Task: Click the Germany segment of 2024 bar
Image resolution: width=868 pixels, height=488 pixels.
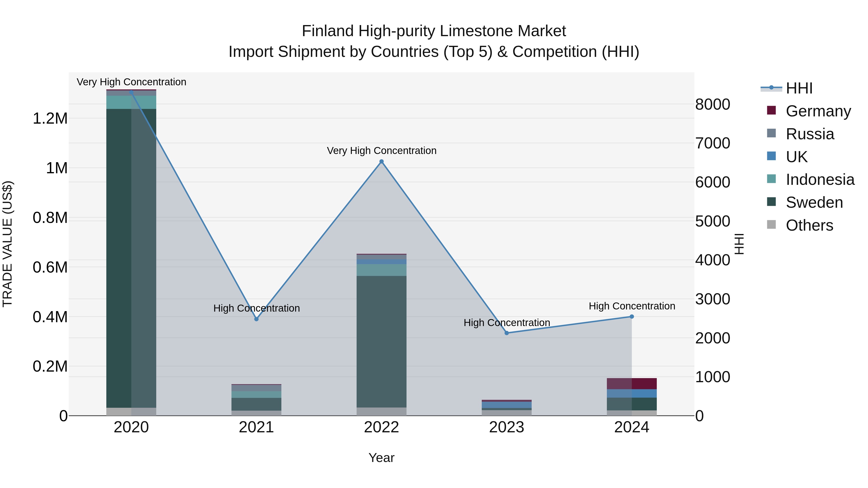Action: (632, 384)
